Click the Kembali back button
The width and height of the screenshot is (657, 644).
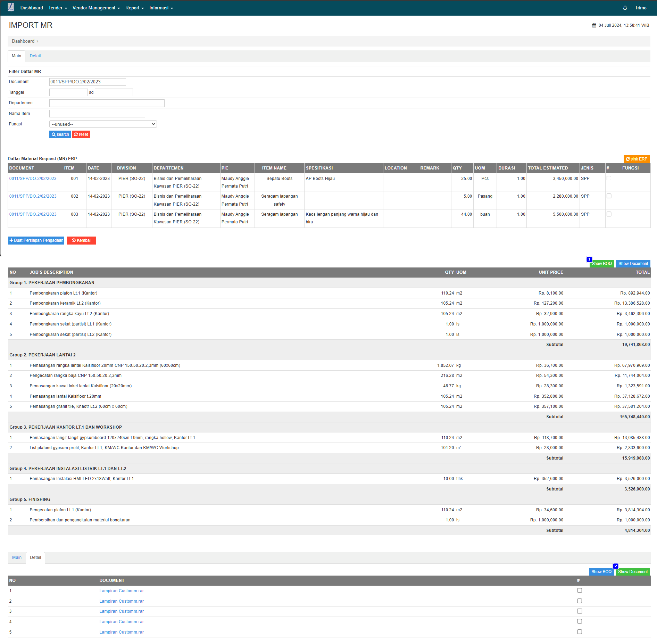coord(82,240)
